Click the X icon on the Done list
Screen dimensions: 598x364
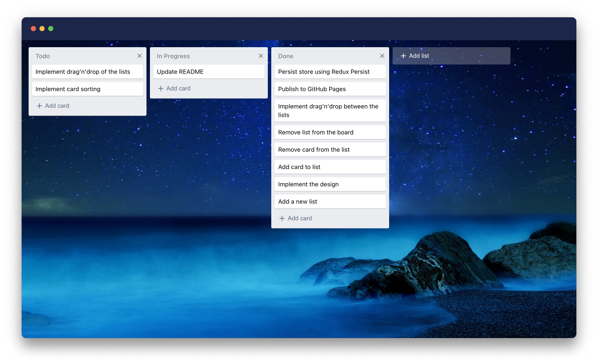382,56
